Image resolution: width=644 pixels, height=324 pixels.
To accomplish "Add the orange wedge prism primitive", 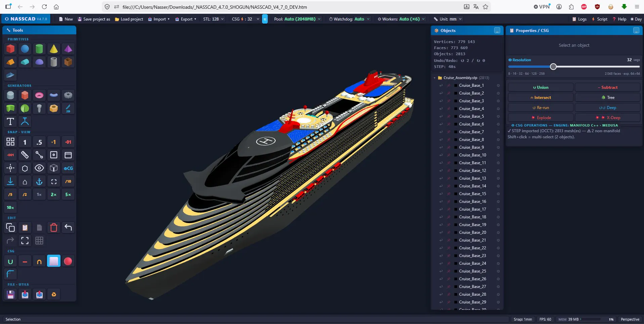I will (10, 62).
